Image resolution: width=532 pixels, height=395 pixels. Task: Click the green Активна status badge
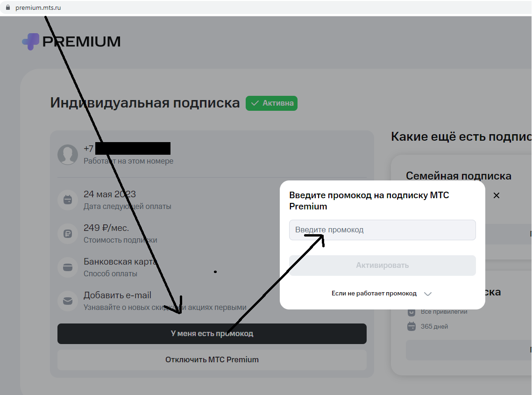[271, 103]
